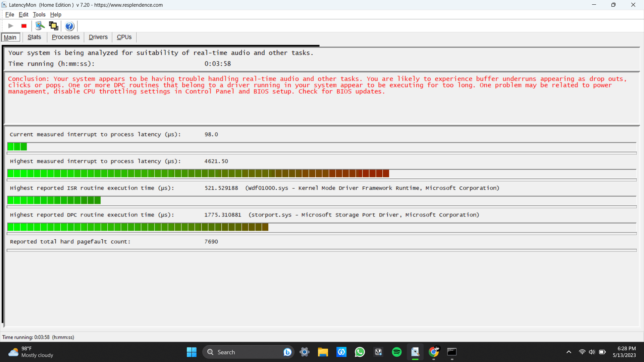
Task: Select the CPUs tab
Action: point(124,37)
